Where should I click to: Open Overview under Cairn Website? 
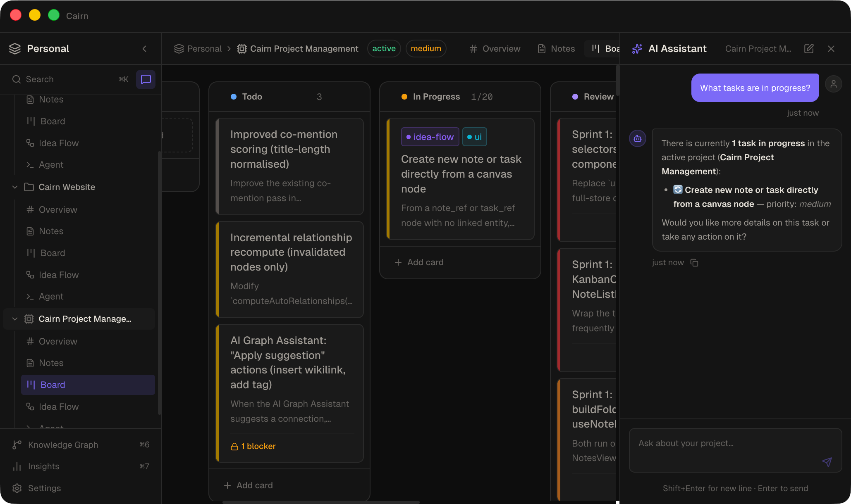coord(88,210)
